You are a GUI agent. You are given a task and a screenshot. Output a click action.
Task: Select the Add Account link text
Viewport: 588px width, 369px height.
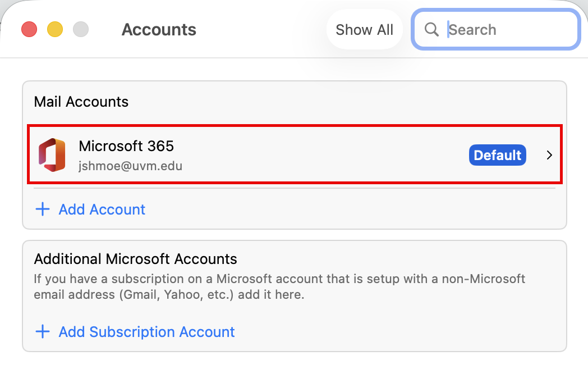point(102,209)
